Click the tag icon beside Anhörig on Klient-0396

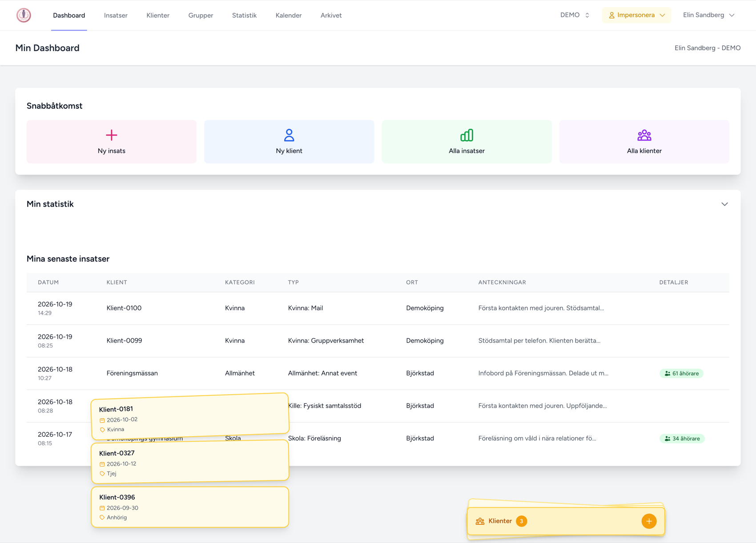coord(102,518)
